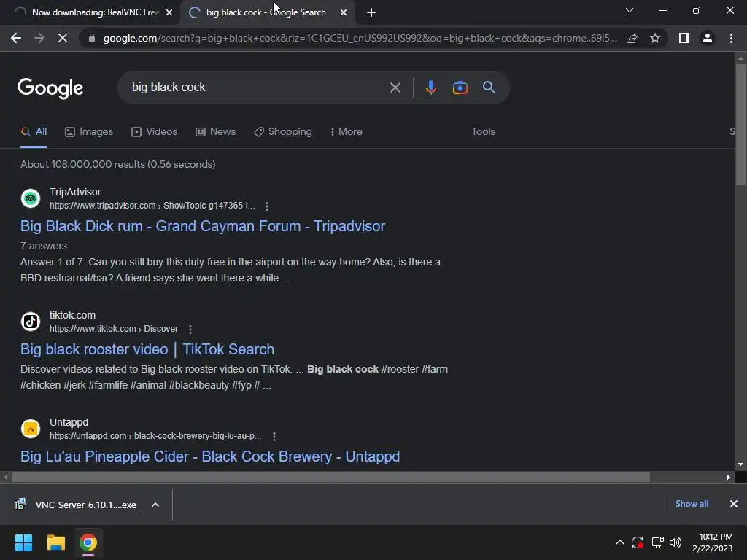Click the tripadvisor.com URL breadcrumb
This screenshot has height=560, width=747.
[x=152, y=206]
